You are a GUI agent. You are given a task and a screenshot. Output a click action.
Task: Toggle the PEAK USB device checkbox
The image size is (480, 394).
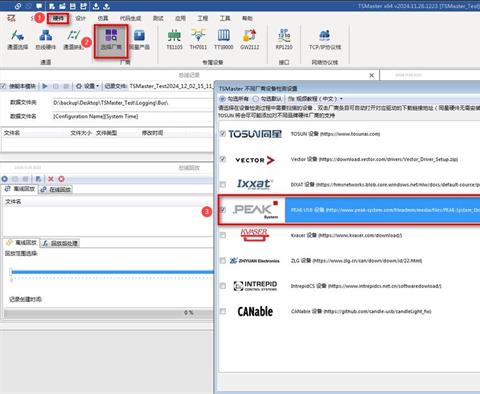223,210
